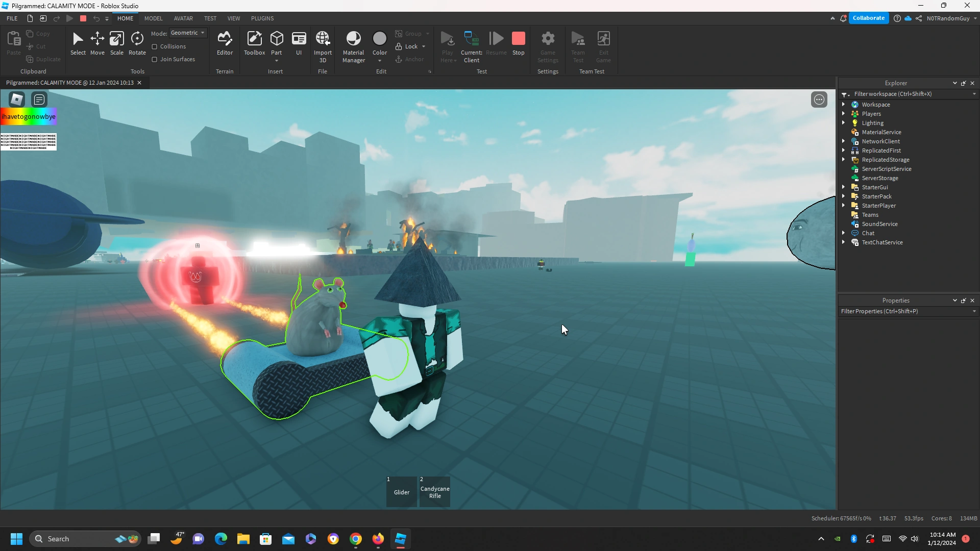Enable the Collisions checkbox
980x551 pixels.
[155, 46]
